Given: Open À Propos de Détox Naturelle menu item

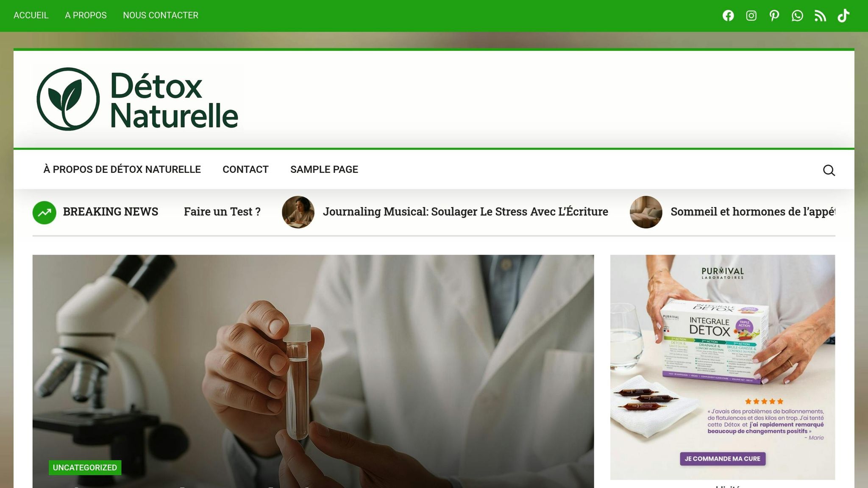Looking at the screenshot, I should (122, 169).
